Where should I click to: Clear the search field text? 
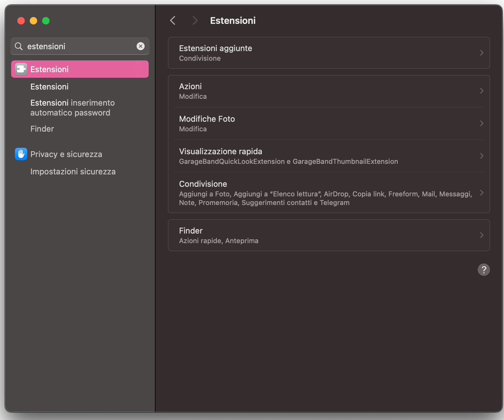pyautogui.click(x=141, y=46)
